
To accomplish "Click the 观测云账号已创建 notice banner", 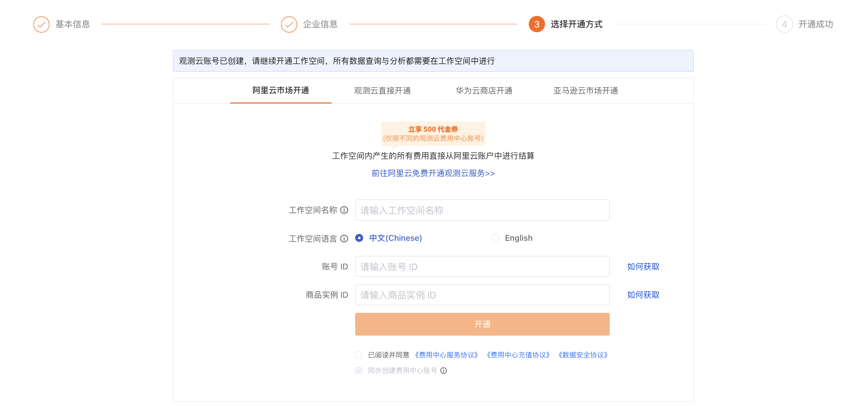I will pyautogui.click(x=433, y=61).
